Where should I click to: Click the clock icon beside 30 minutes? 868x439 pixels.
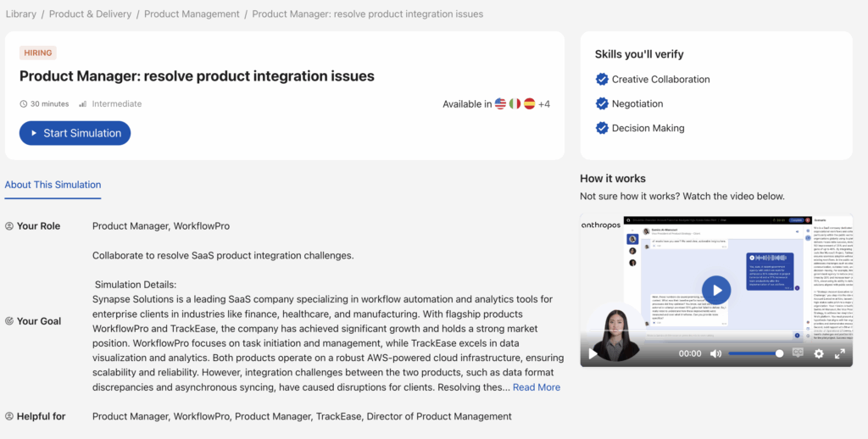pos(24,104)
